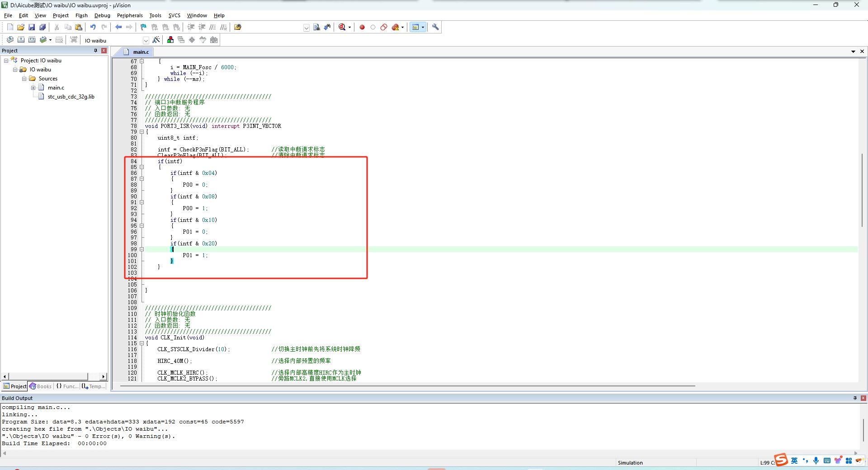Screen dimensions: 868x470
Task: Open the editor tab list dropdown arrow
Action: click(853, 52)
